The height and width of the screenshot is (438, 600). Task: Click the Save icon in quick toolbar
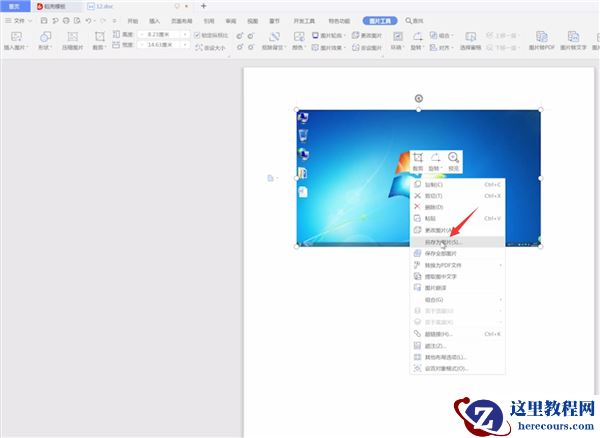(x=44, y=21)
